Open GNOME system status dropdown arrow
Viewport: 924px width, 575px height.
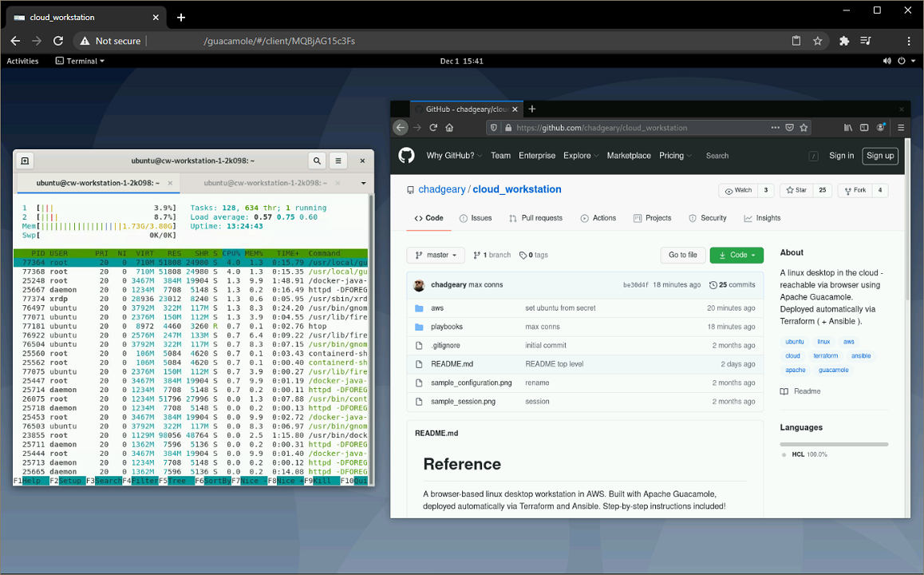coord(914,61)
